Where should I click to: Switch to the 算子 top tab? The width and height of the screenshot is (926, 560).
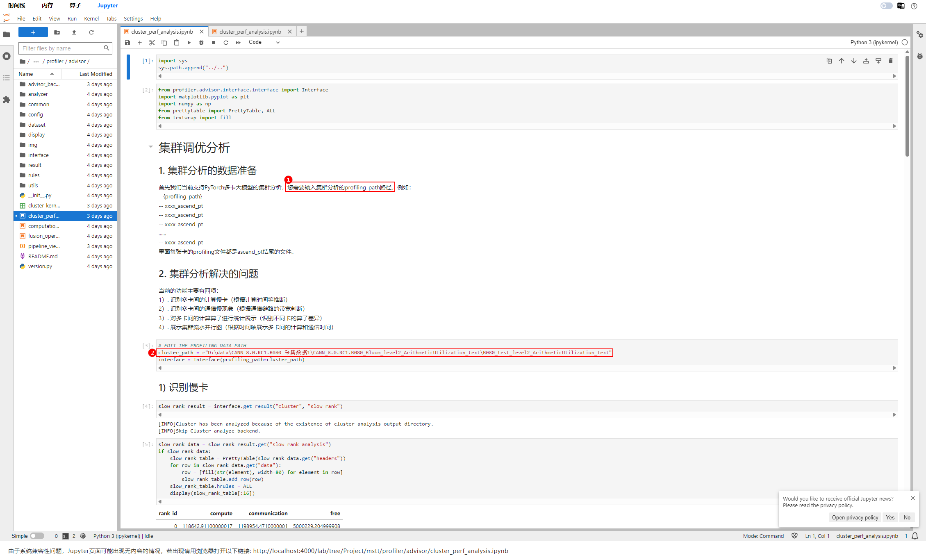(x=75, y=5)
